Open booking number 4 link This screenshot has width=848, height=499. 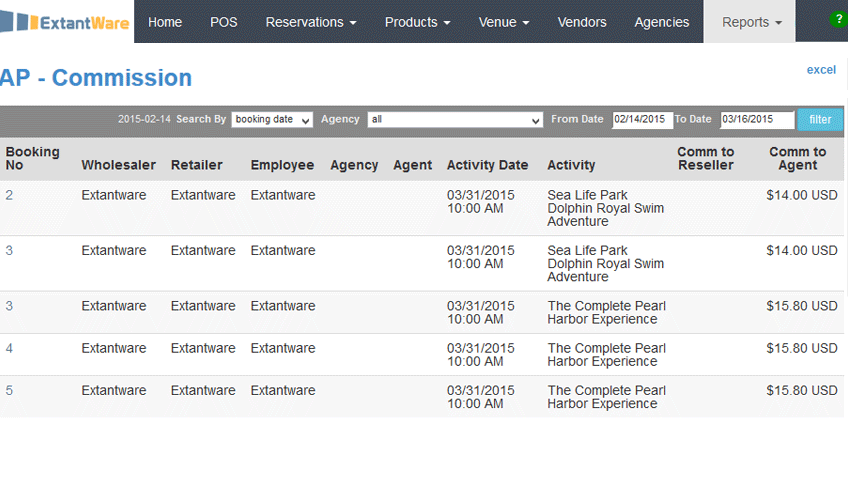[x=9, y=348]
